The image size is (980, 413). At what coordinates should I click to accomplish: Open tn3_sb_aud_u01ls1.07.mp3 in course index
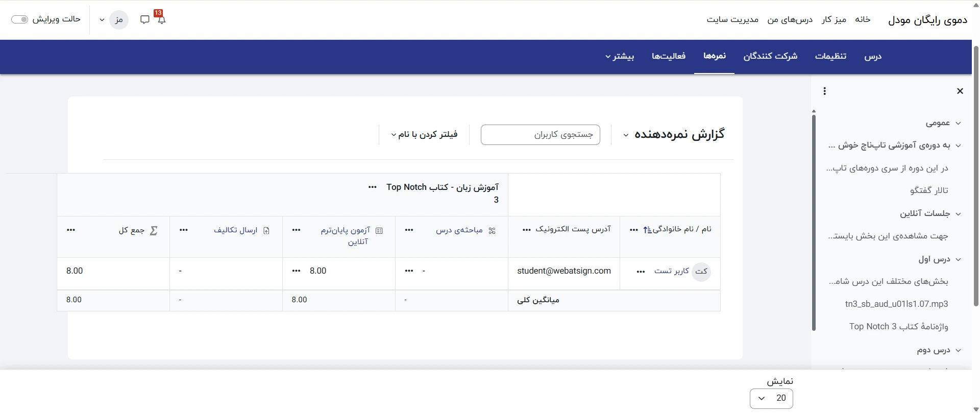pyautogui.click(x=897, y=304)
